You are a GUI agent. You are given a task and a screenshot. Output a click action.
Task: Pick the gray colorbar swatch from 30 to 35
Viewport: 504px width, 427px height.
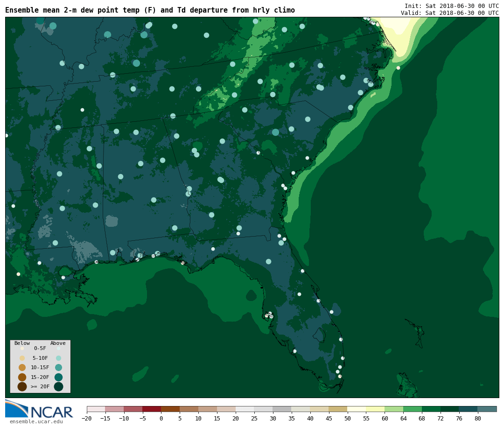[x=282, y=409]
